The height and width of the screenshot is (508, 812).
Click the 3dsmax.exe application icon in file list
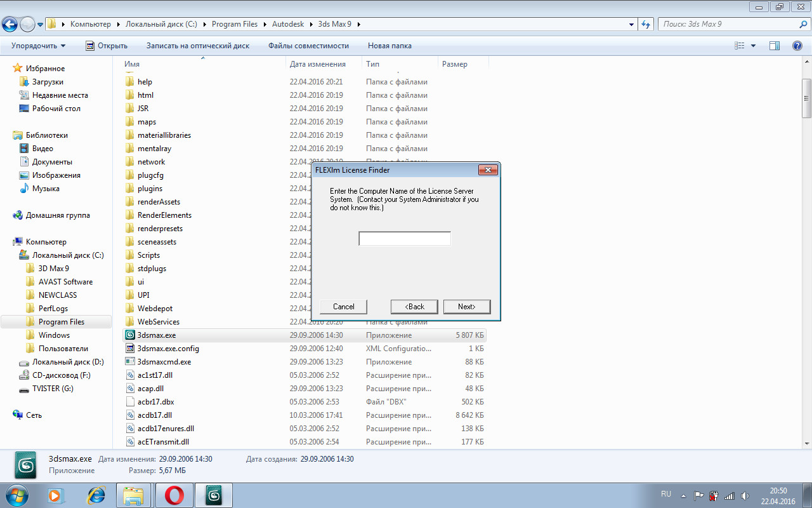pyautogui.click(x=130, y=335)
